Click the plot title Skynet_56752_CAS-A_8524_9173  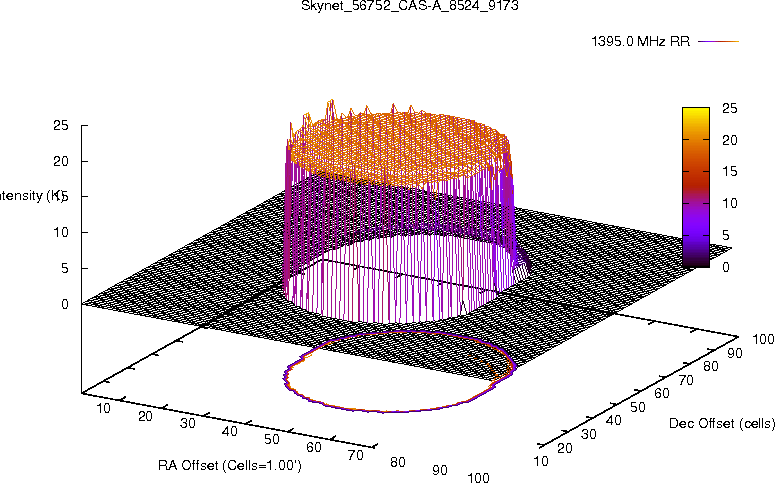(x=410, y=6)
